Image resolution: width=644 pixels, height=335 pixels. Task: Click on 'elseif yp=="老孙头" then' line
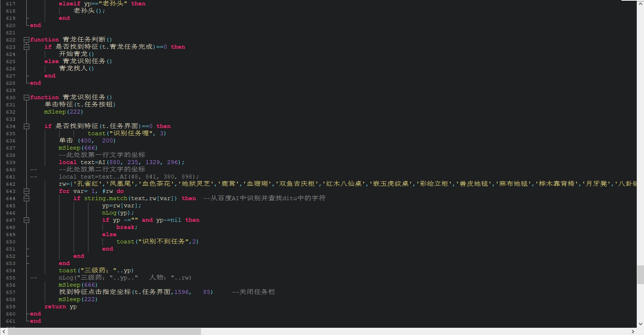point(102,4)
